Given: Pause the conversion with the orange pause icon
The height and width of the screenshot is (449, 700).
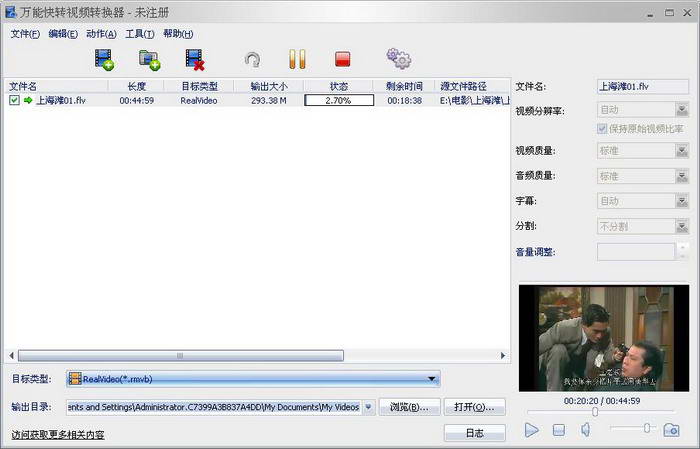Looking at the screenshot, I should pos(297,60).
